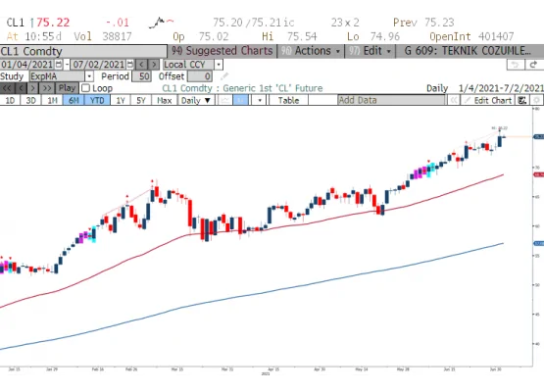Open calendar picker for end date 07/02/2021
This screenshot has width=544, height=392.
(129, 65)
